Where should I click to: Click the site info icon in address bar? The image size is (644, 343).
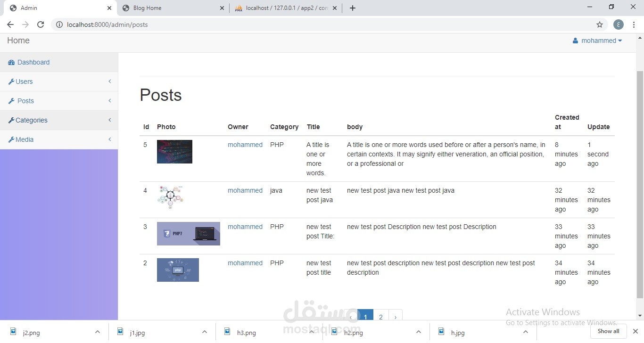(59, 24)
